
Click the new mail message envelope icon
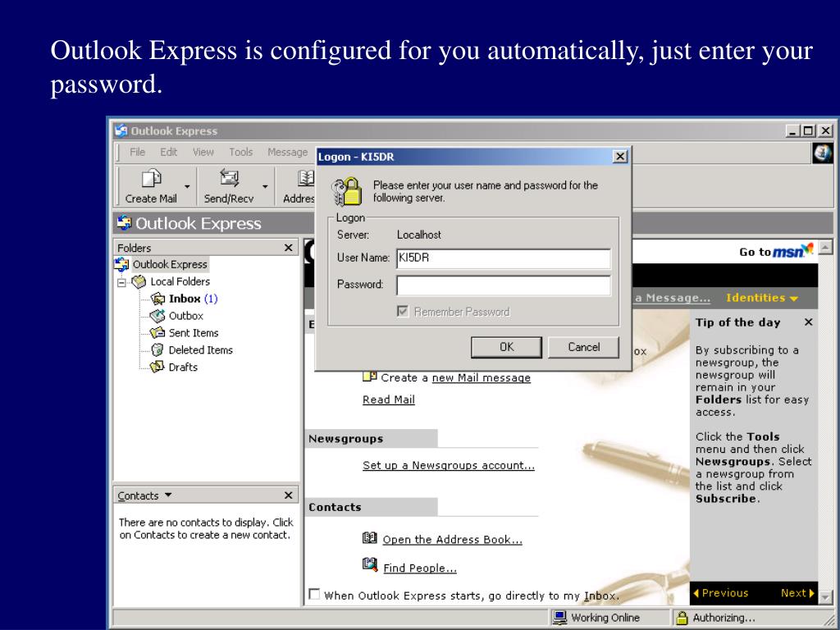[370, 376]
